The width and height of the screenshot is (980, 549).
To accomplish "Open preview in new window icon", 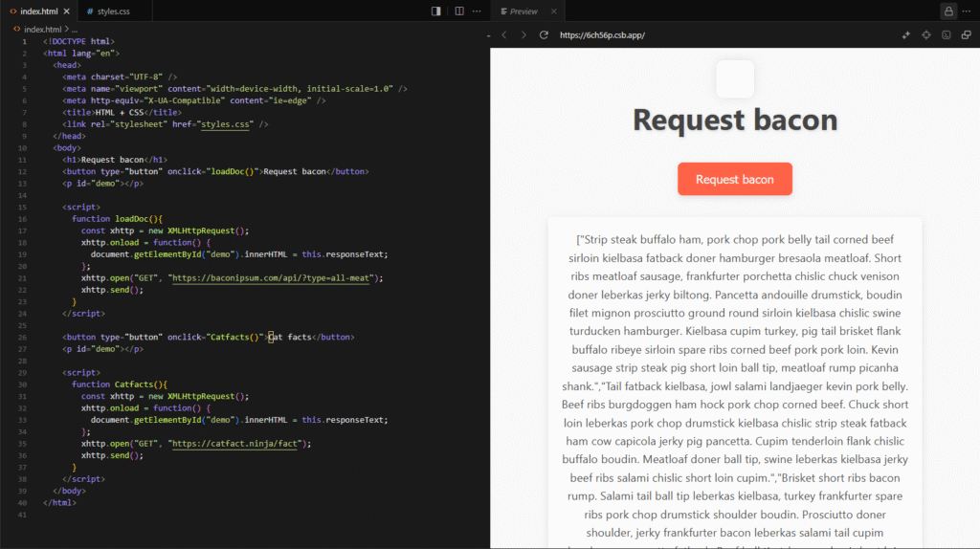I will 965,35.
